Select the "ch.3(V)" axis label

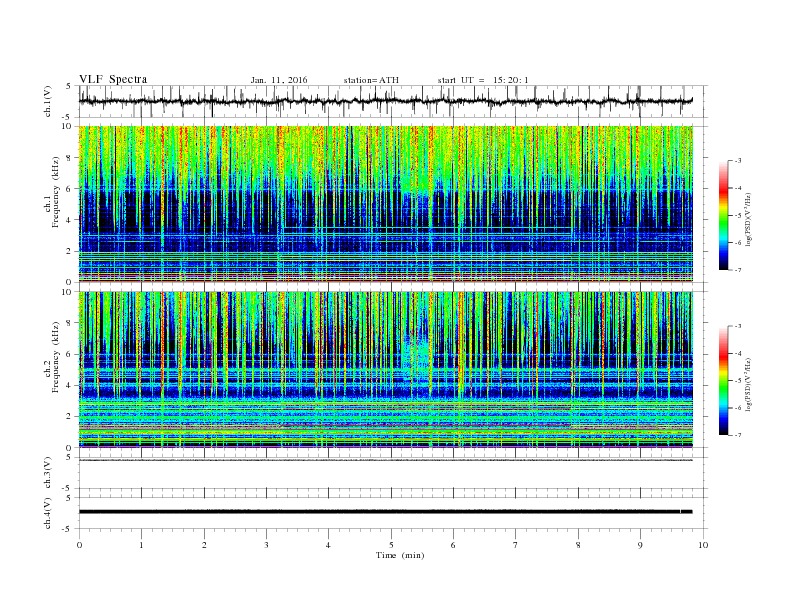click(48, 473)
